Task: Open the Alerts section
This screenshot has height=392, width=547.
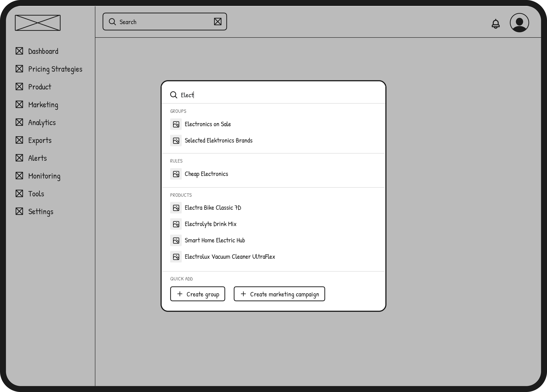Action: [x=37, y=158]
